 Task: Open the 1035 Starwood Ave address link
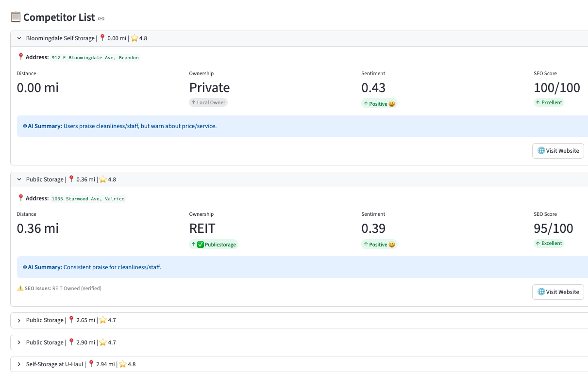[87, 198]
